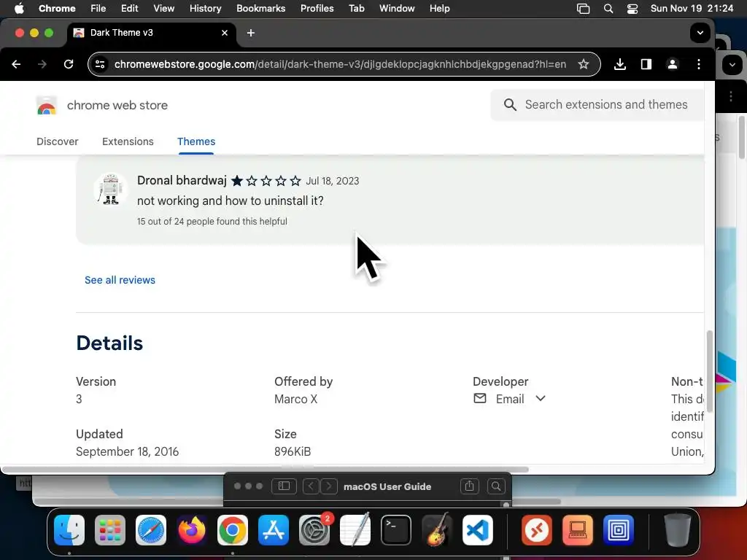Click the Developer Email link

510,399
